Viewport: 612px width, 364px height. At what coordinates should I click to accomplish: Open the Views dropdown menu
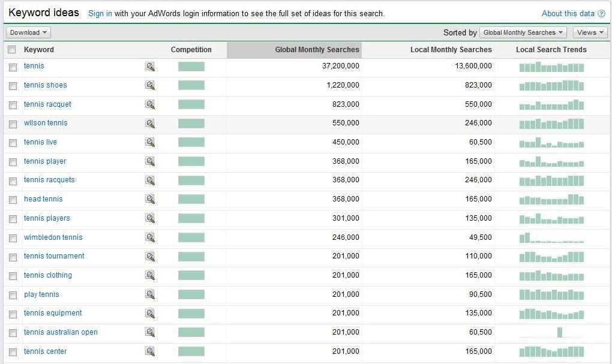(x=590, y=32)
